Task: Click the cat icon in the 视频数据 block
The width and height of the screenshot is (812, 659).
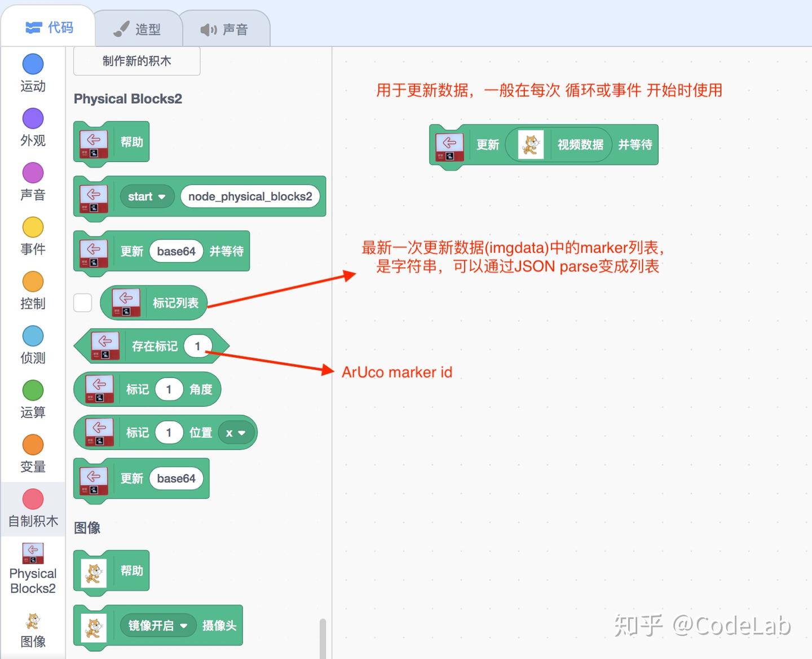Action: [531, 145]
